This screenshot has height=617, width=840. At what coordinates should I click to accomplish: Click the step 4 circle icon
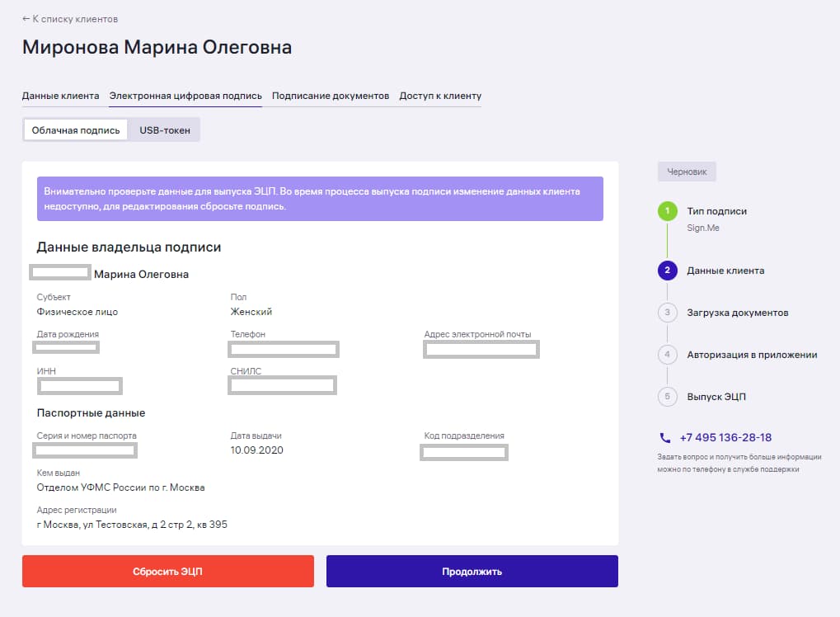(x=667, y=355)
